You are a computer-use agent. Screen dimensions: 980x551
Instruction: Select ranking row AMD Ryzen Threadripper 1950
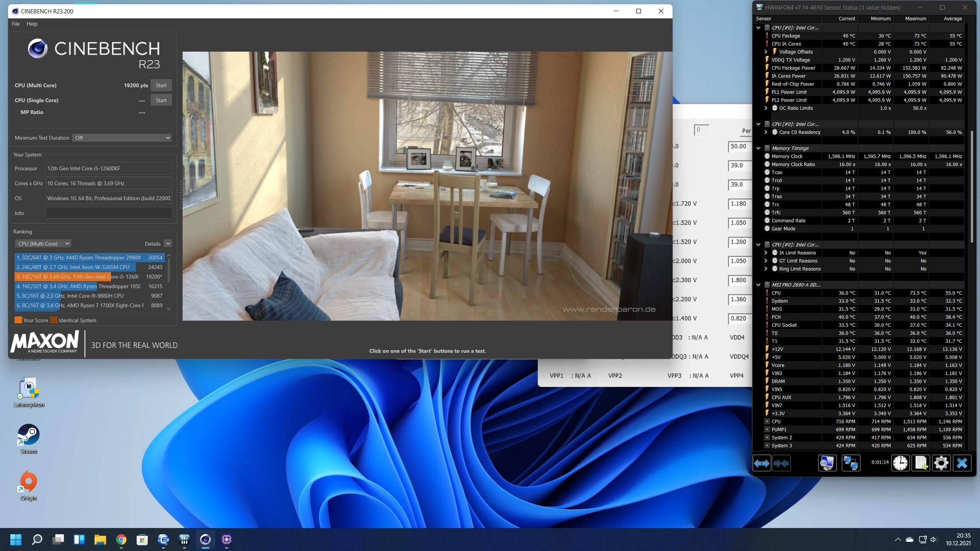pyautogui.click(x=90, y=286)
